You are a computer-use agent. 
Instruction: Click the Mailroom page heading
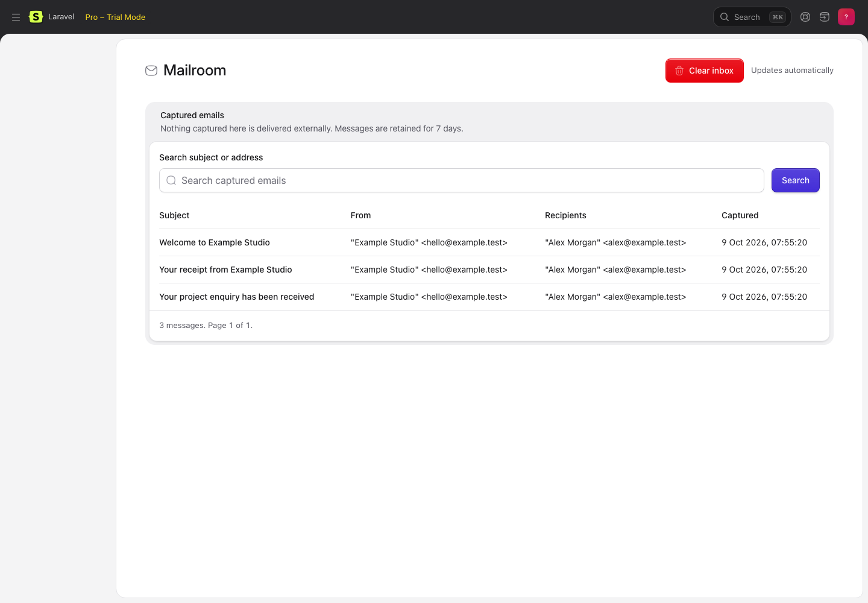click(x=195, y=71)
